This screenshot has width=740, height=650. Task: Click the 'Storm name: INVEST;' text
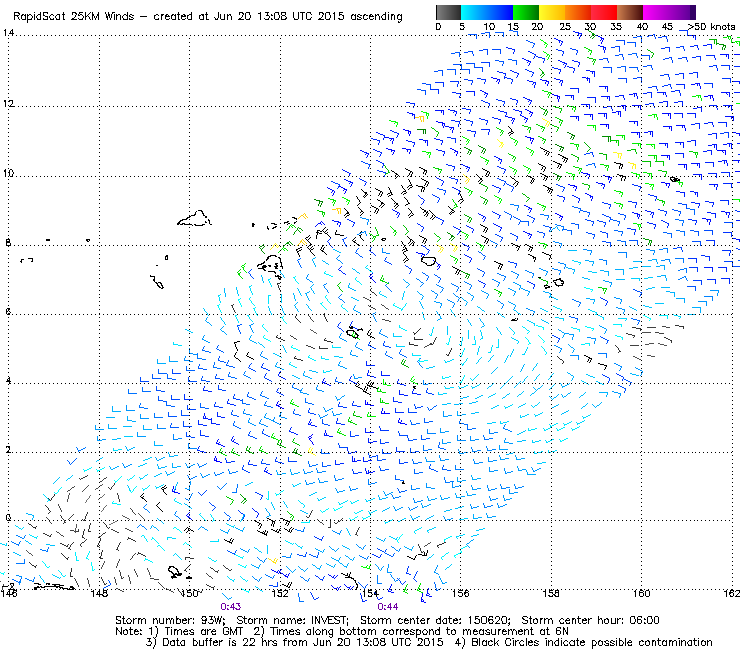293,620
